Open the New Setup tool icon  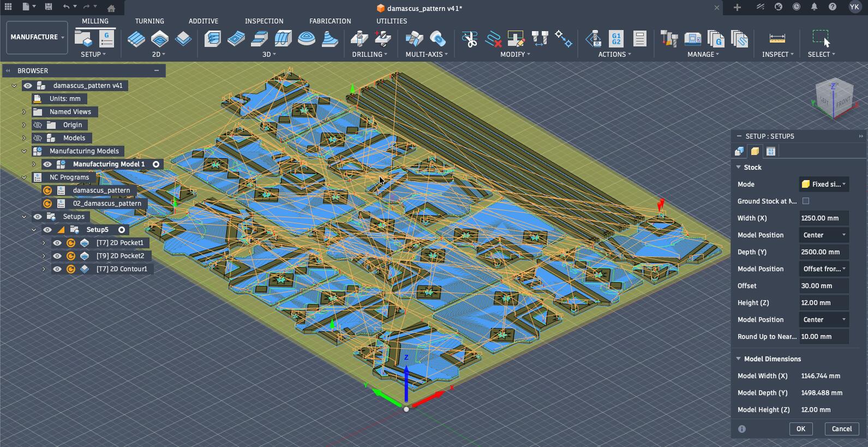(83, 38)
